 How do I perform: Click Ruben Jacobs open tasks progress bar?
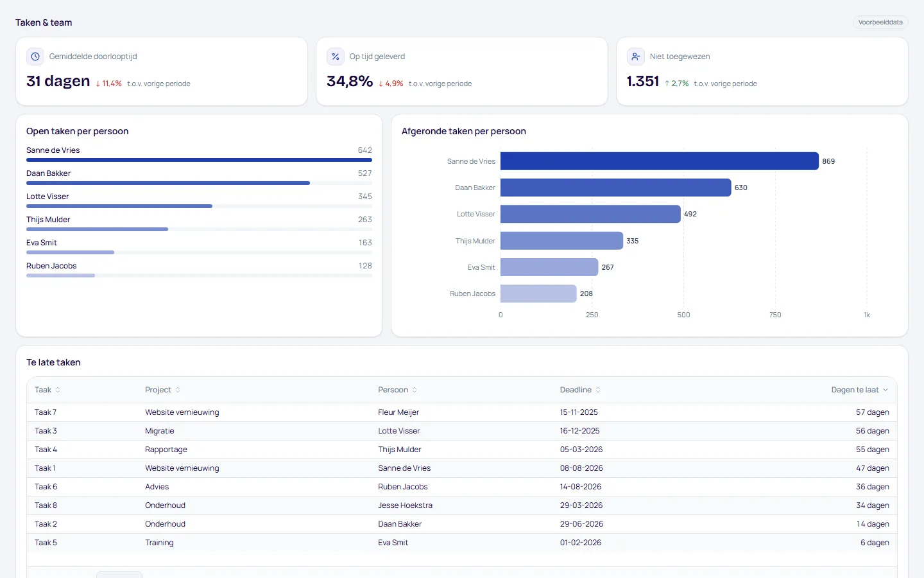(199, 276)
